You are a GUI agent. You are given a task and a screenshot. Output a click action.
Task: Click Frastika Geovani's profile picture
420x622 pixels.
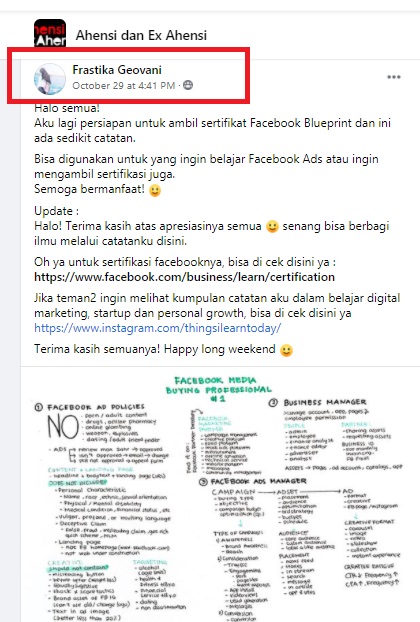click(x=50, y=79)
